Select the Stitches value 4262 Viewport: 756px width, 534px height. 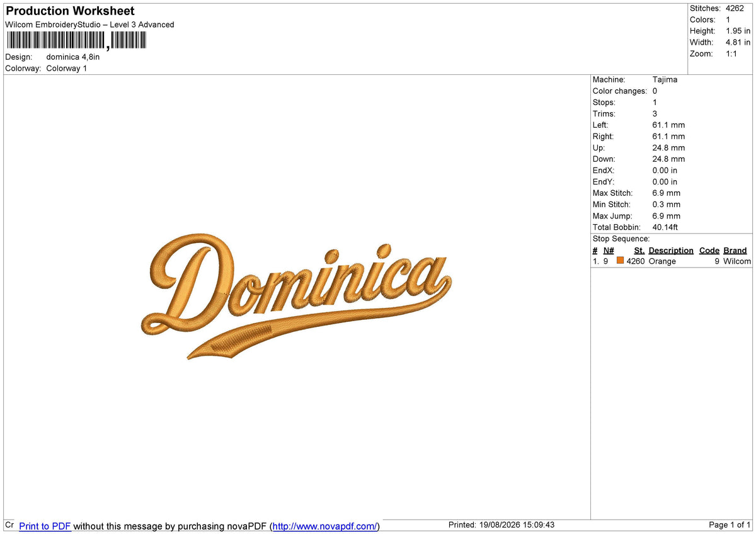tap(735, 8)
